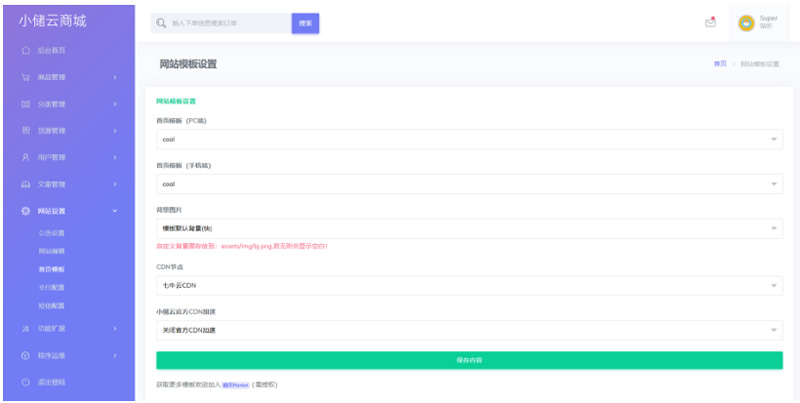The image size is (800, 403).
Task: Open the mail notification icon in header
Action: tap(711, 23)
